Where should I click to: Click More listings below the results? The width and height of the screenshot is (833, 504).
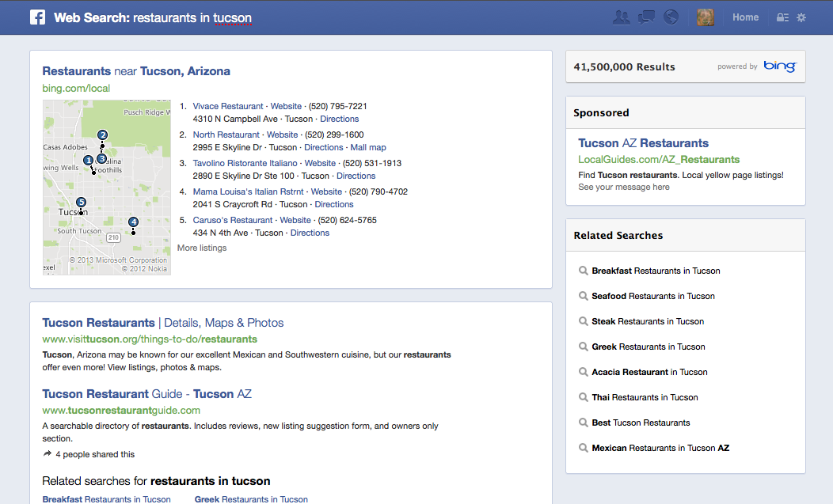tap(202, 248)
